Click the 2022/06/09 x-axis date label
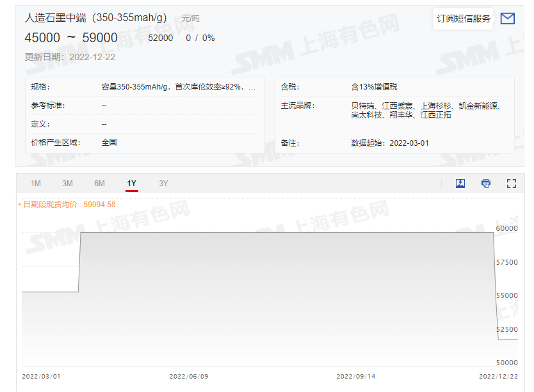 point(189,377)
